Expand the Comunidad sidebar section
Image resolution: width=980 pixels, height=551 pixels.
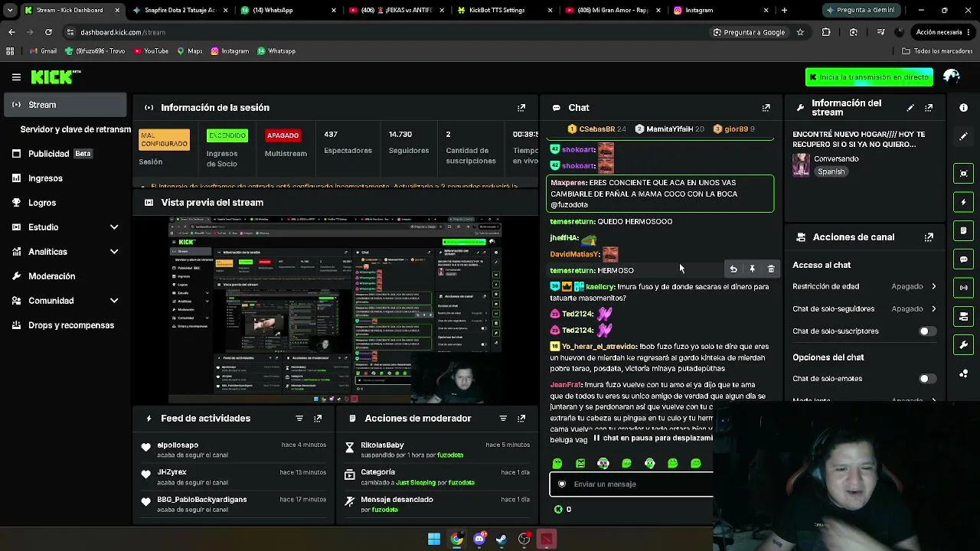66,301
